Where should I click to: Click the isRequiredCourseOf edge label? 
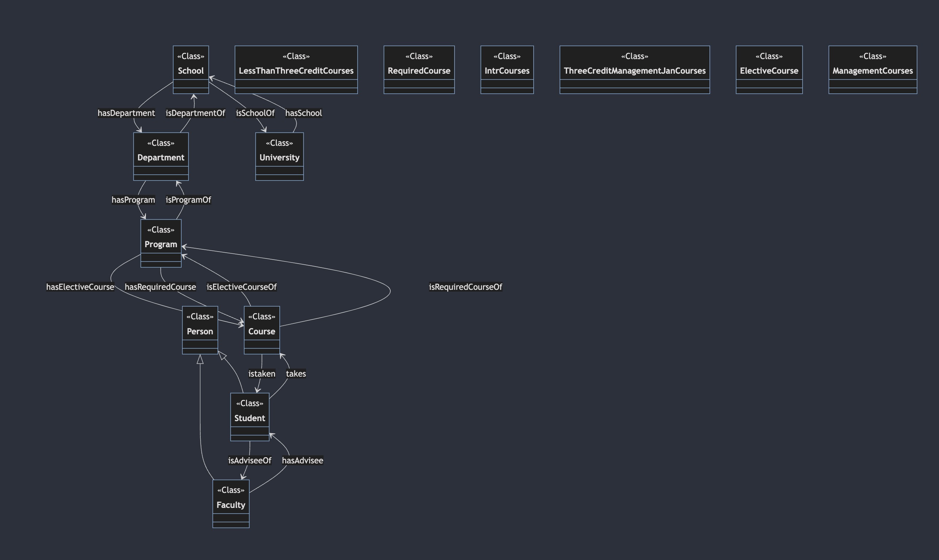coord(465,287)
